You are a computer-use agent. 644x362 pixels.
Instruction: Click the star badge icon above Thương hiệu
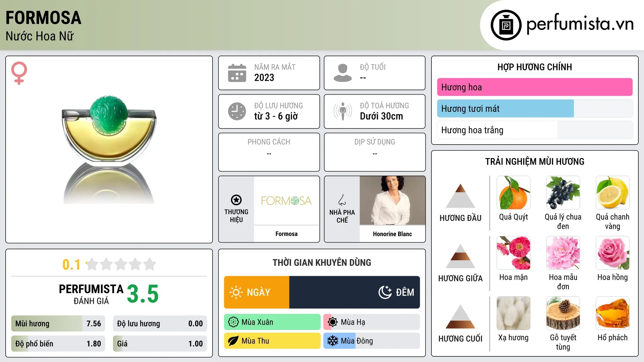(236, 200)
